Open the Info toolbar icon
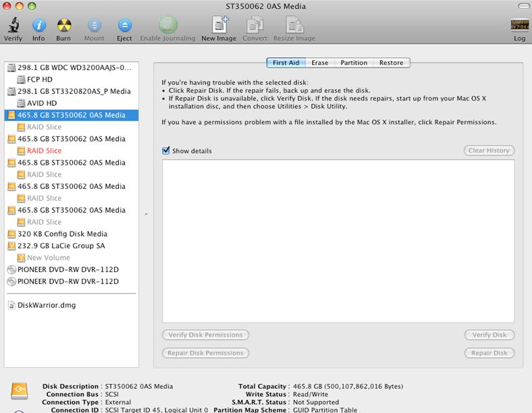 point(39,25)
